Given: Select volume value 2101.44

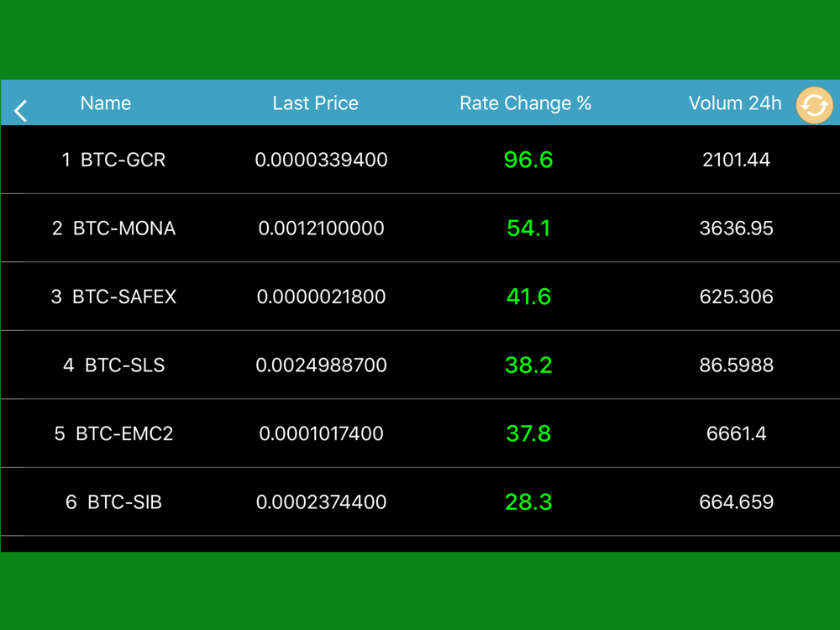Looking at the screenshot, I should (x=736, y=160).
